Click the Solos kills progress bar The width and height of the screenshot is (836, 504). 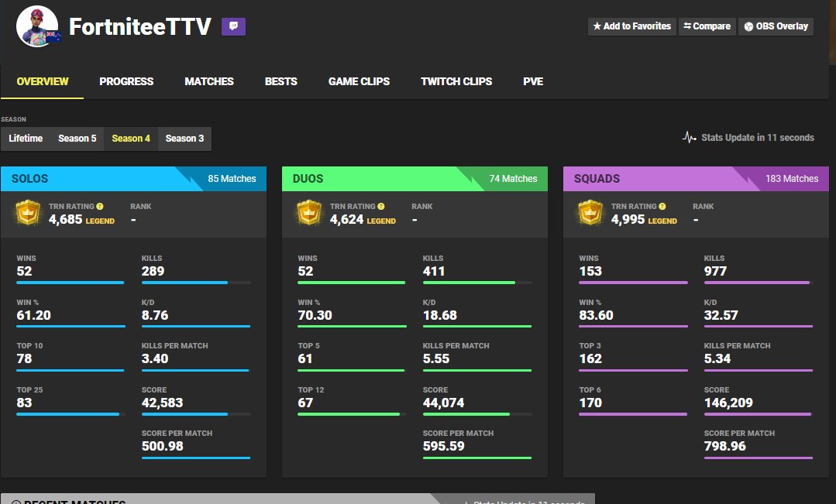click(x=196, y=283)
